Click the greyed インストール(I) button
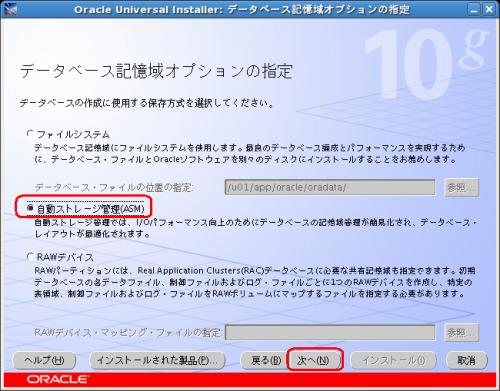The height and width of the screenshot is (391, 500). tap(393, 360)
